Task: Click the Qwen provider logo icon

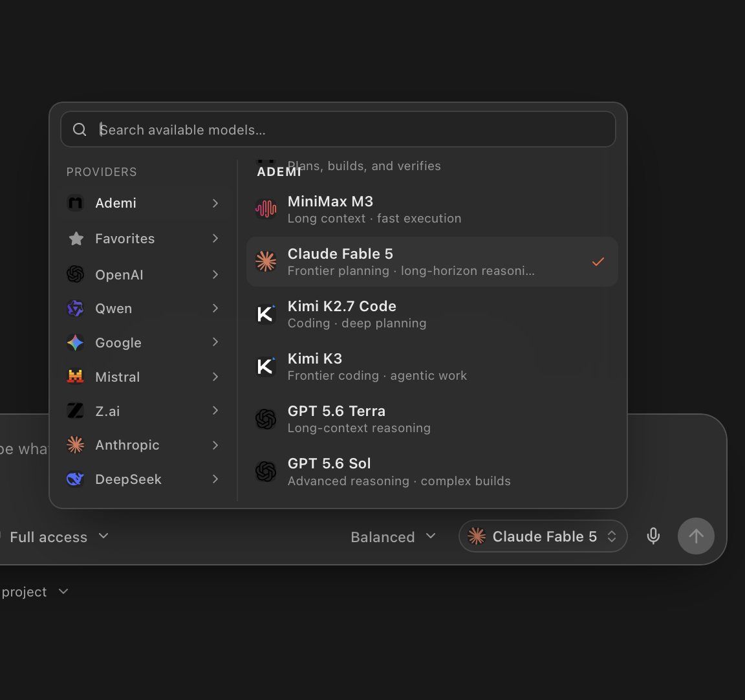Action: coord(76,309)
